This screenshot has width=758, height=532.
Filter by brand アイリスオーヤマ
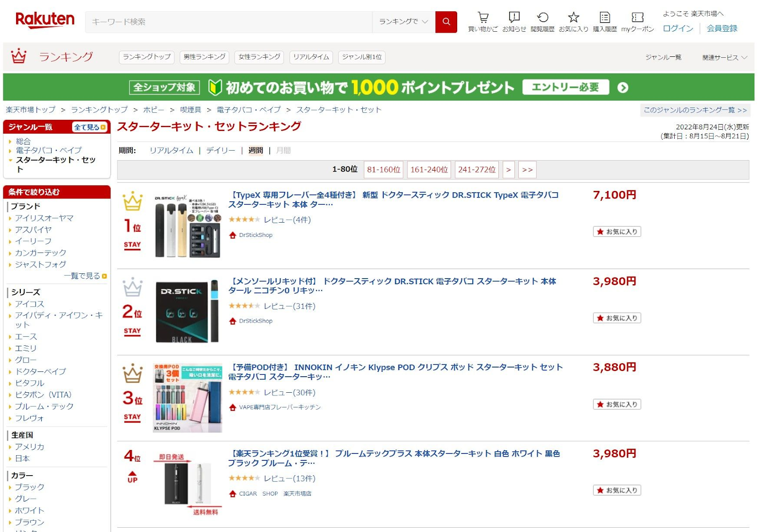tap(44, 218)
